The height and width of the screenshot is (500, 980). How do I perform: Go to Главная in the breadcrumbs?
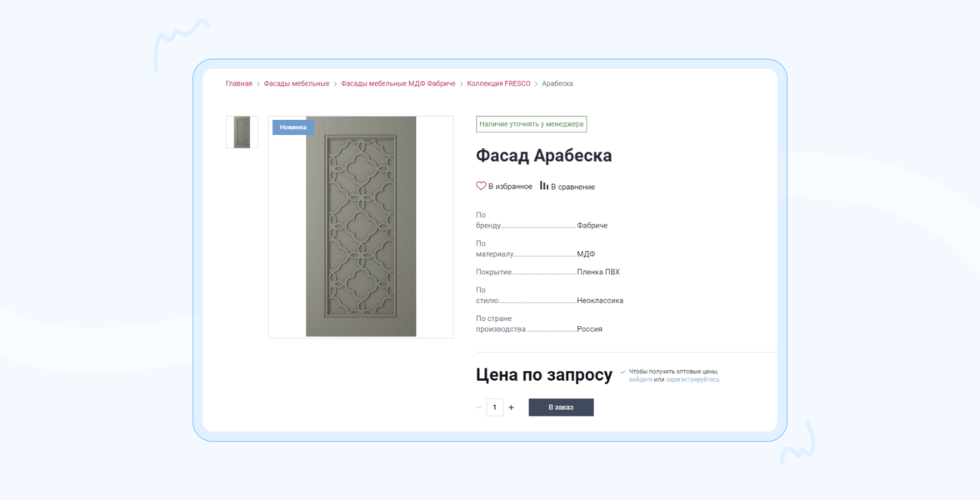(x=238, y=83)
